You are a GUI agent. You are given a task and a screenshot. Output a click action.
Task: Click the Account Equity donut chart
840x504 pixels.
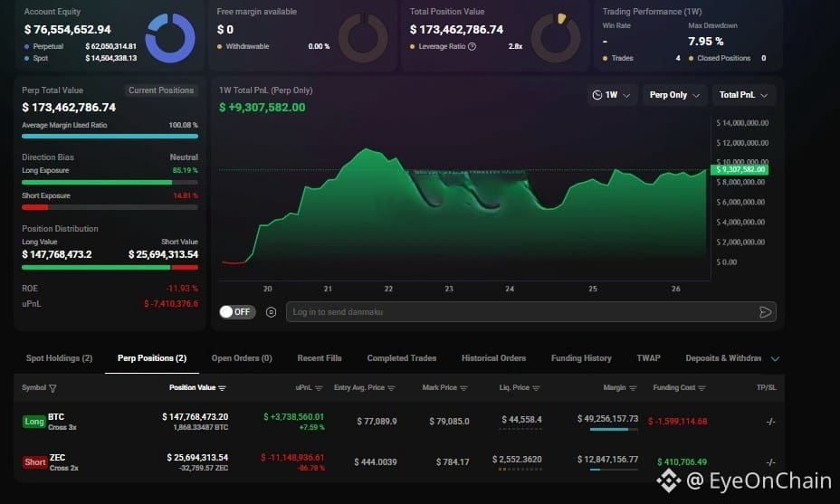point(170,38)
